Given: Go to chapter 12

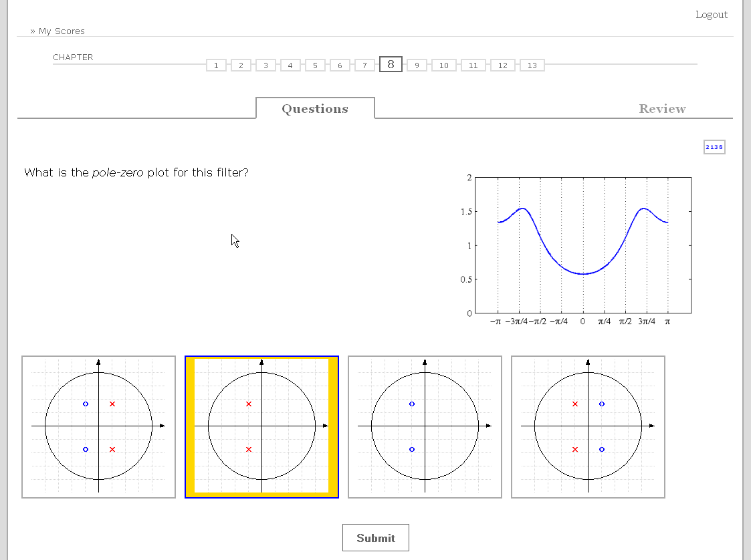Looking at the screenshot, I should (502, 65).
